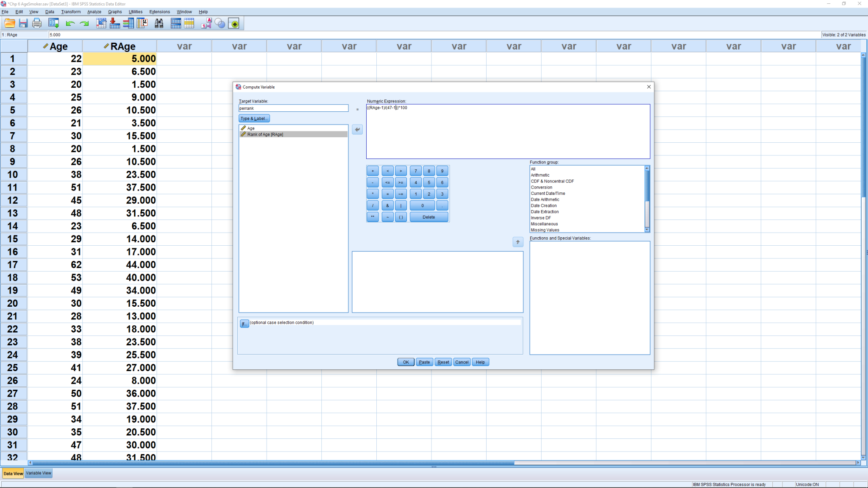Save the document with the floppy disk icon

[x=23, y=23]
